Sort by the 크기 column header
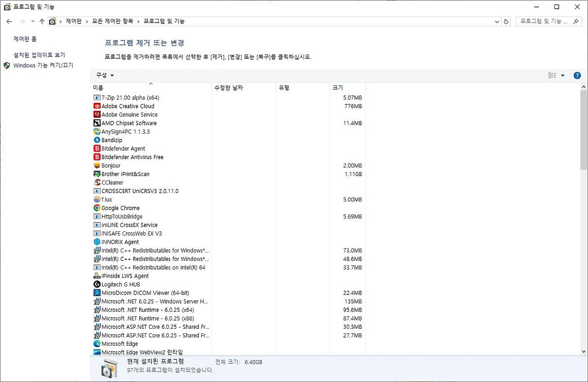Image resolution: width=588 pixels, height=382 pixels. (x=347, y=88)
